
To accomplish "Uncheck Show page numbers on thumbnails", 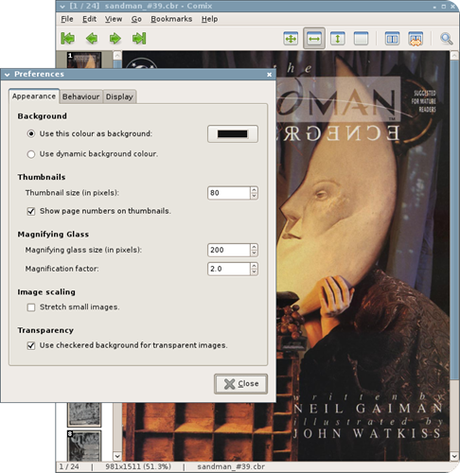I will coord(31,211).
